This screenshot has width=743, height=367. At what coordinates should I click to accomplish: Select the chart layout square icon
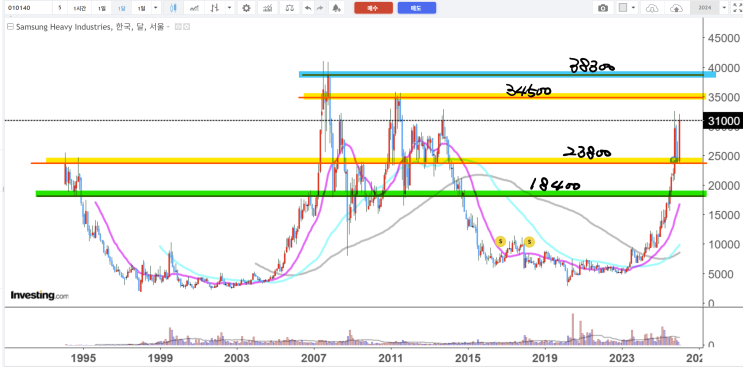624,8
